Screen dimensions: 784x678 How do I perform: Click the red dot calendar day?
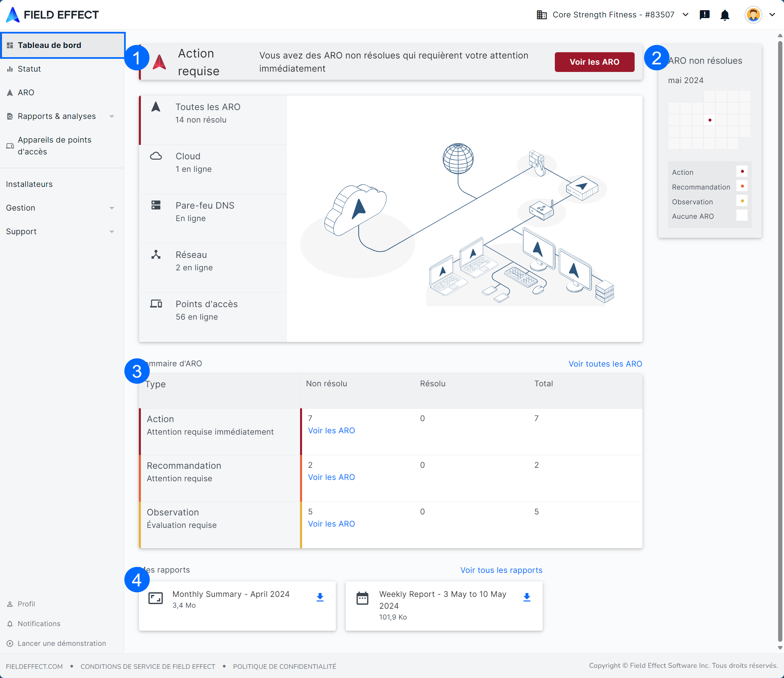709,120
